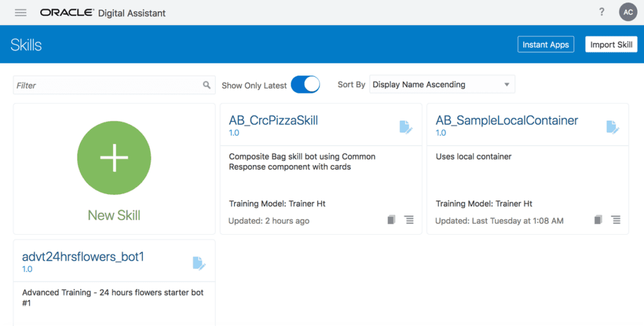Click the Instant Apps button
The width and height of the screenshot is (644, 326).
545,45
